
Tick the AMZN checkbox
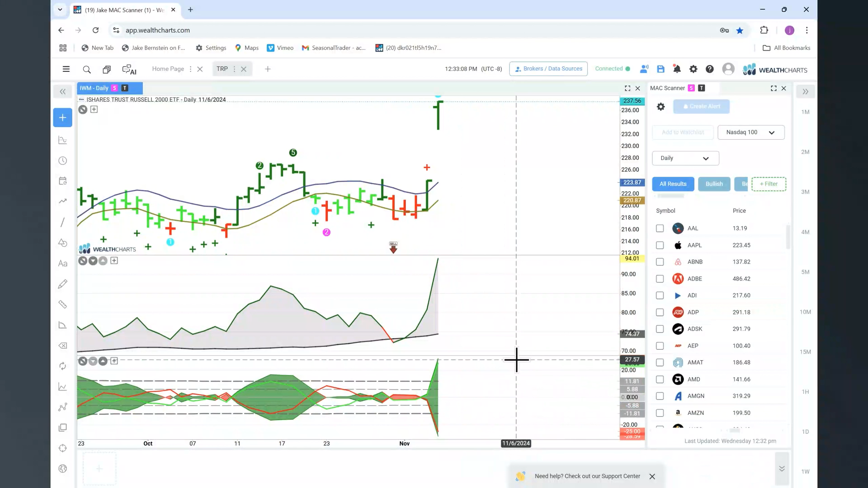(660, 413)
